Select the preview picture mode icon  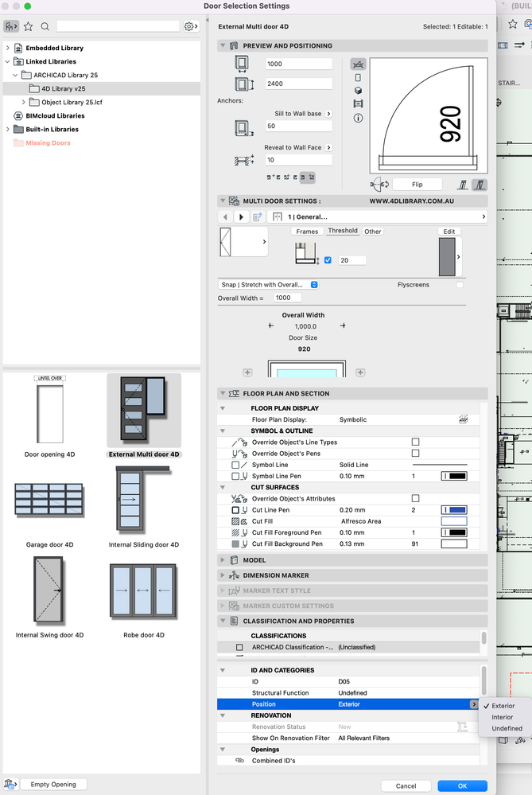point(358,104)
